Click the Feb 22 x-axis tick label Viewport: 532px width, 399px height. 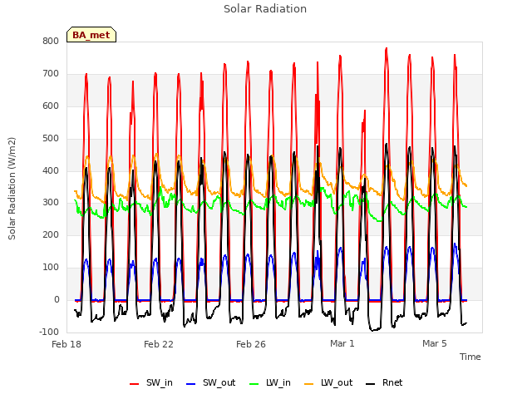point(159,344)
